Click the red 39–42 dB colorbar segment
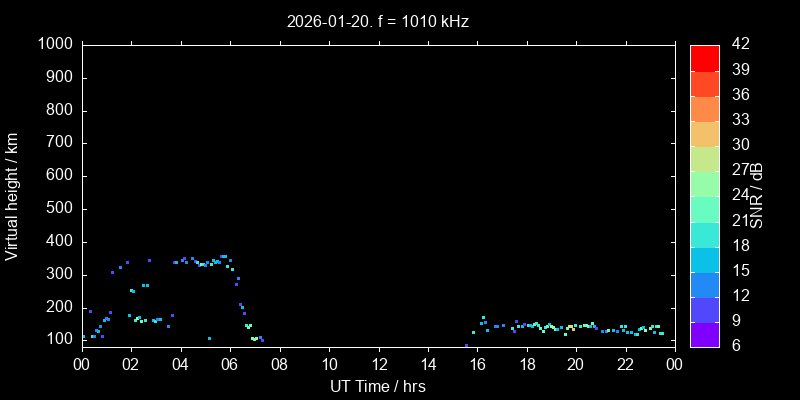The width and height of the screenshot is (800, 400). click(x=704, y=57)
